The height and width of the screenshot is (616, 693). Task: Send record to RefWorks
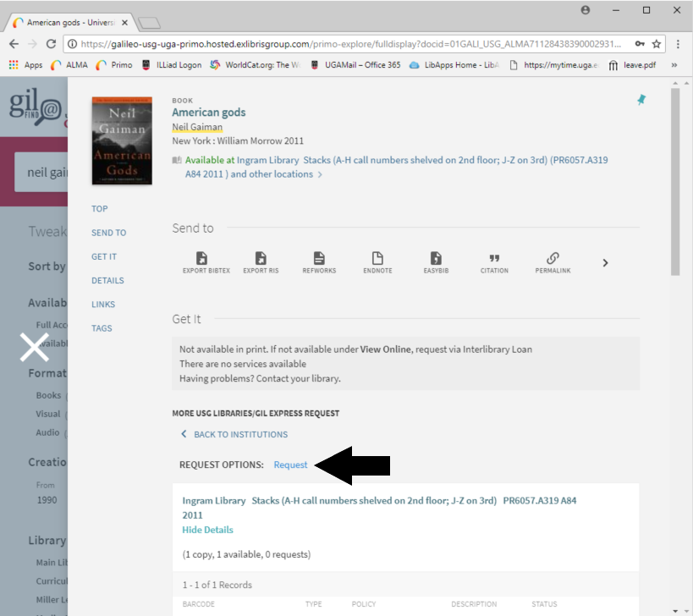(x=319, y=258)
